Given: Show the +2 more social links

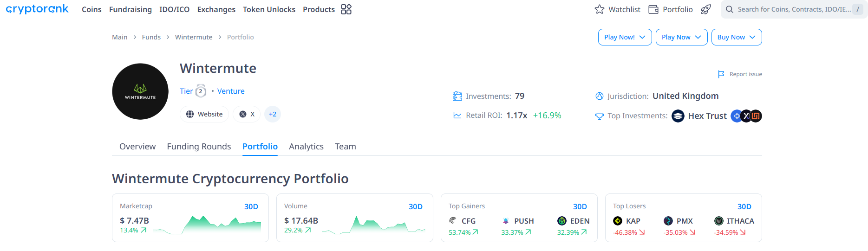Looking at the screenshot, I should coord(273,114).
